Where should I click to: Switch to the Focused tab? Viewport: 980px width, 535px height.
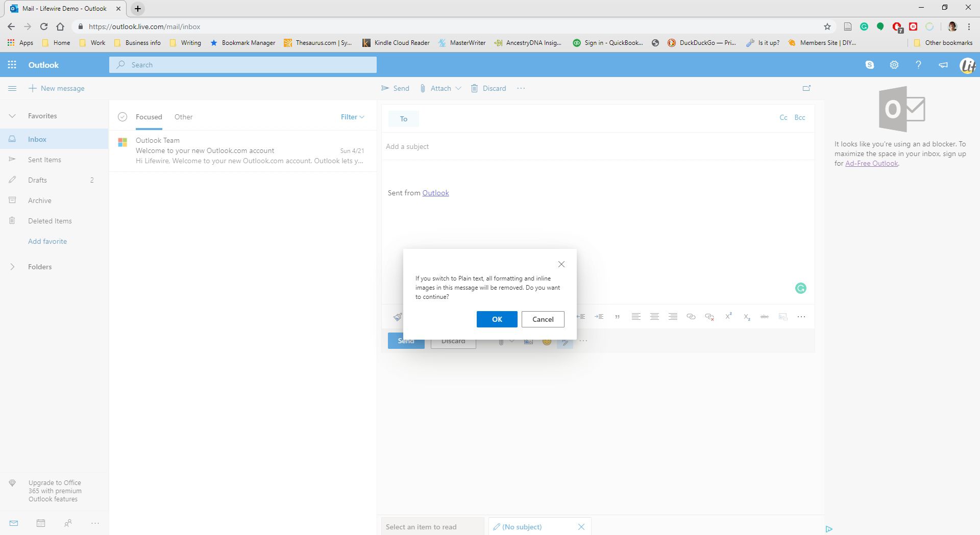(x=149, y=117)
